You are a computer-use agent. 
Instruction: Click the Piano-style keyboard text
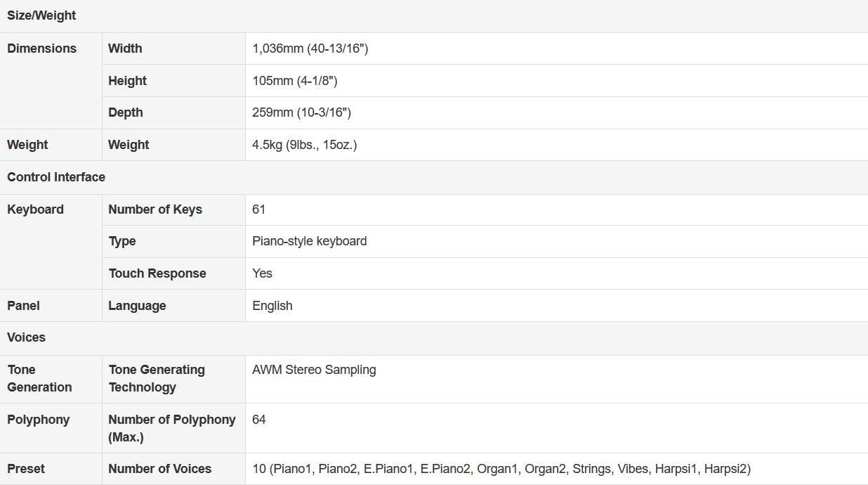point(309,241)
